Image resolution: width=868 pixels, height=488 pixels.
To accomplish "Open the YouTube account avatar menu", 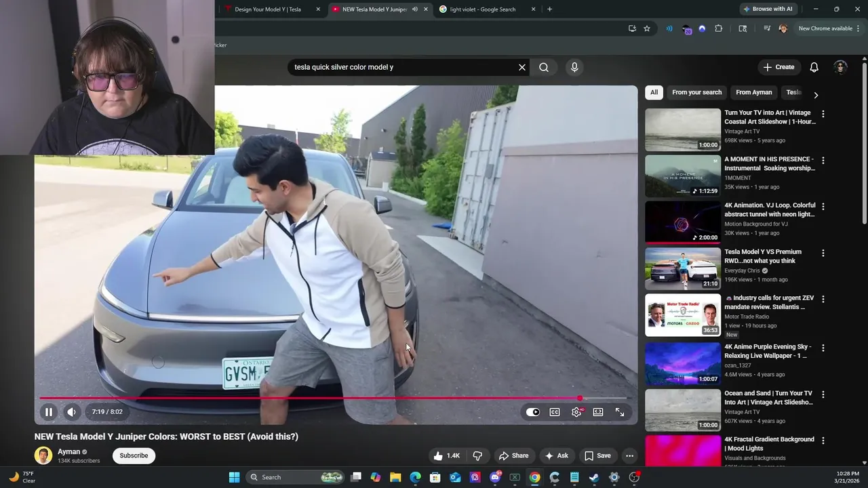I will [x=841, y=67].
